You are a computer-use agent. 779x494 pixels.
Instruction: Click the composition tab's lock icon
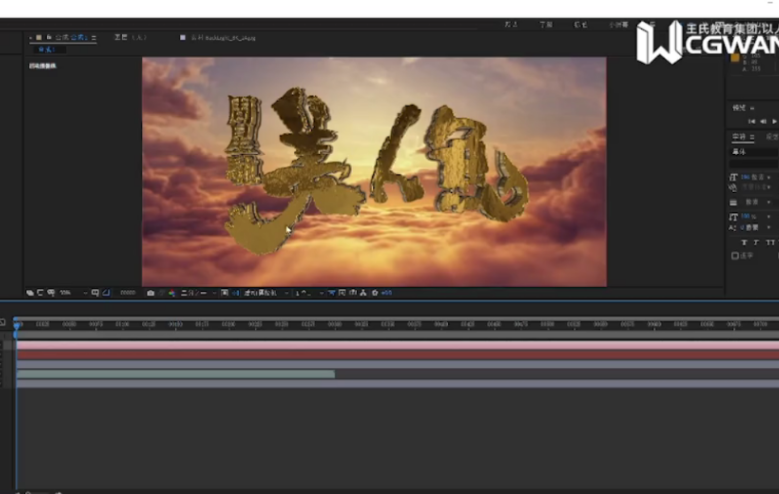pyautogui.click(x=49, y=37)
